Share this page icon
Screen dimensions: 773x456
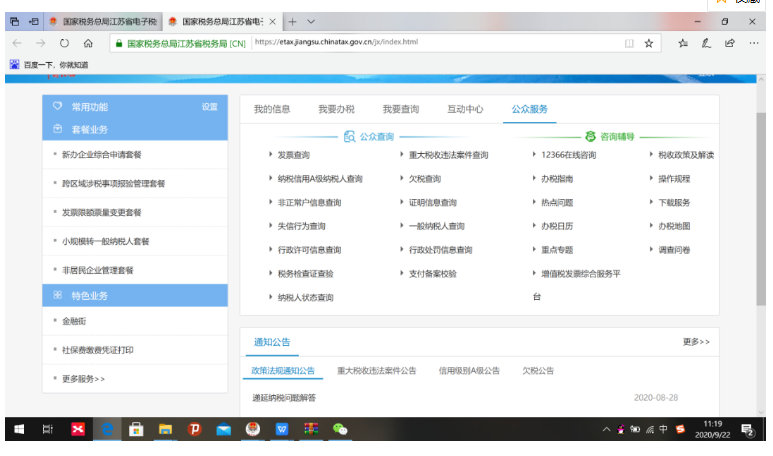click(730, 43)
